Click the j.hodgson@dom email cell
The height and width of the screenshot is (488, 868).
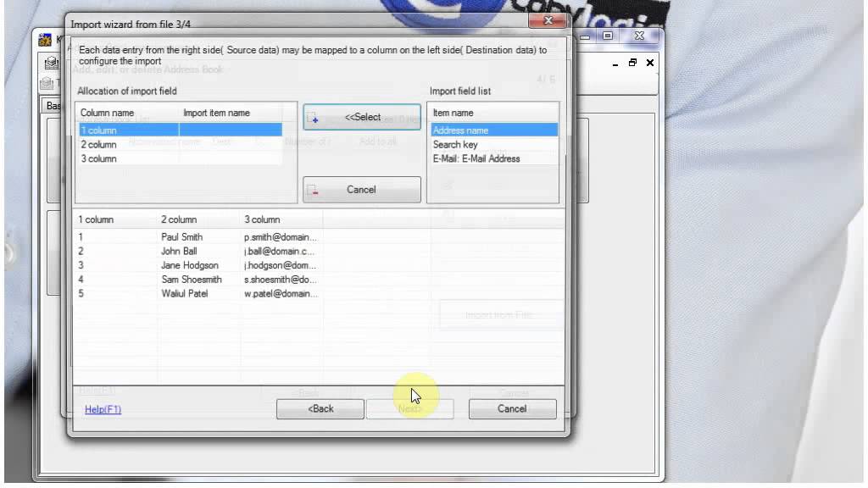(281, 265)
